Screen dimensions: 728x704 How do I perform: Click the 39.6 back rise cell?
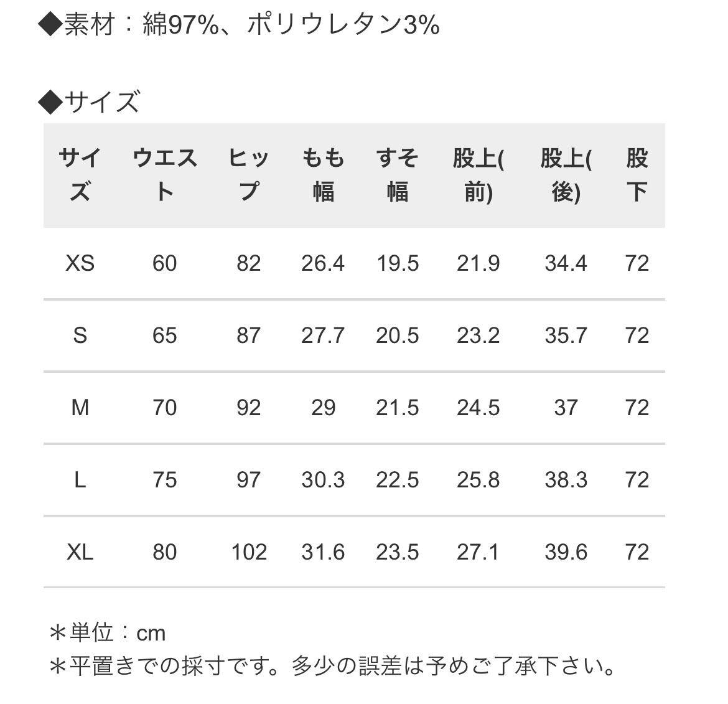pyautogui.click(x=566, y=552)
